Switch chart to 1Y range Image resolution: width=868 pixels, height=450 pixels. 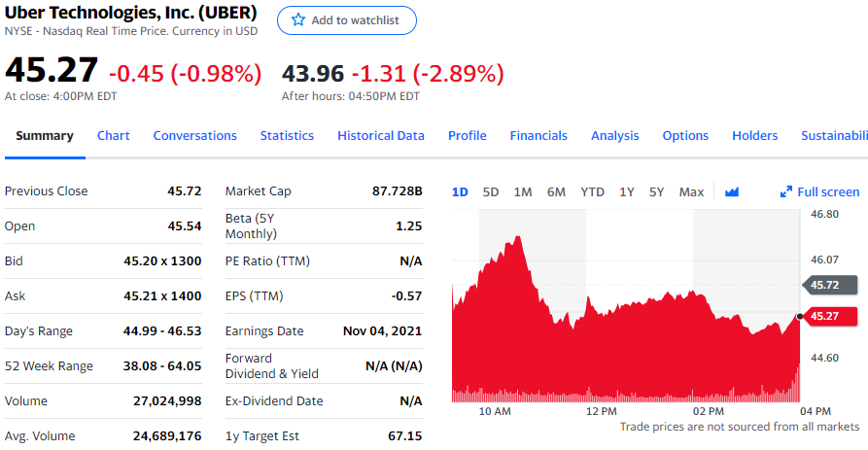click(627, 191)
